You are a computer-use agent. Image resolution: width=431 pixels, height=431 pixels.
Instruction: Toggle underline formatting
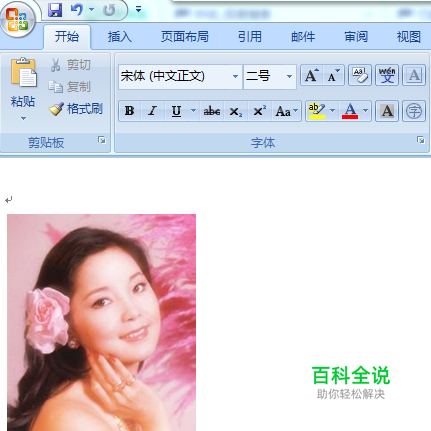coord(176,111)
